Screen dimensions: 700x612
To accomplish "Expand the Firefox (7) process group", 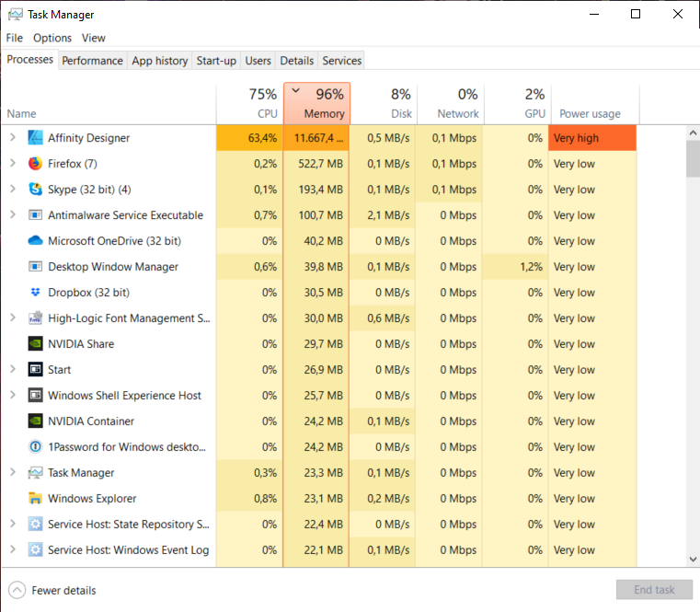I will (x=13, y=164).
